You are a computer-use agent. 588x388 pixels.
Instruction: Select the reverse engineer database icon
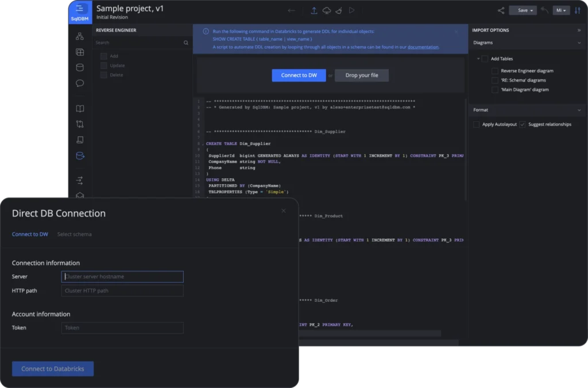pyautogui.click(x=80, y=155)
